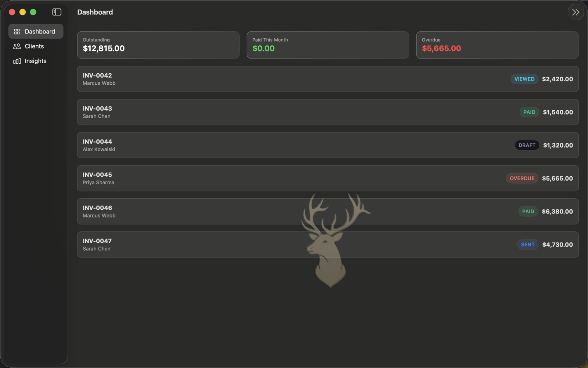Click the Dashboard title in header
Screen dimensions: 588x368
[x=95, y=12]
